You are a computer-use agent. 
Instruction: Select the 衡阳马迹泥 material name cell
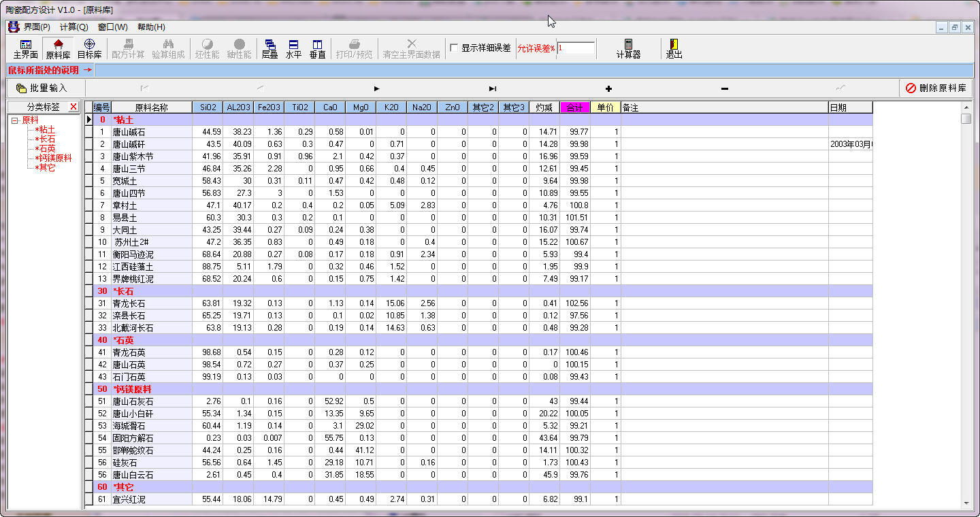click(x=152, y=254)
